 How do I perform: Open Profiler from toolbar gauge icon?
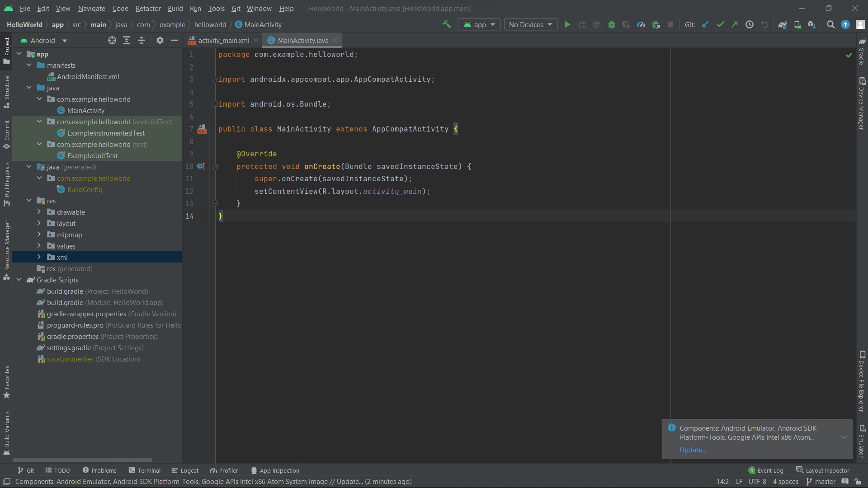click(641, 25)
